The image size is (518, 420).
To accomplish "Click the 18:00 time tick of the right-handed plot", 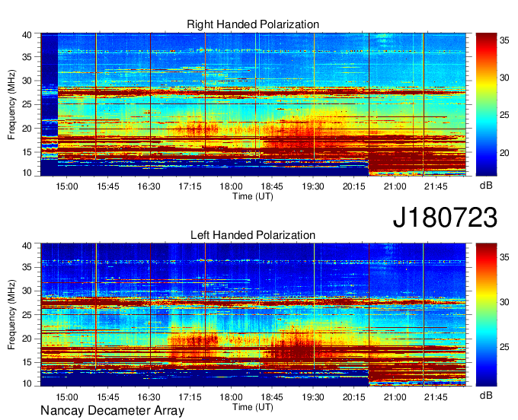I will (231, 186).
